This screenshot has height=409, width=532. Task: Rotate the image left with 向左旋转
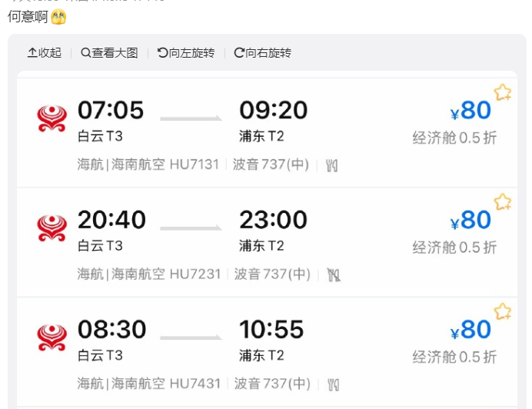tap(186, 53)
